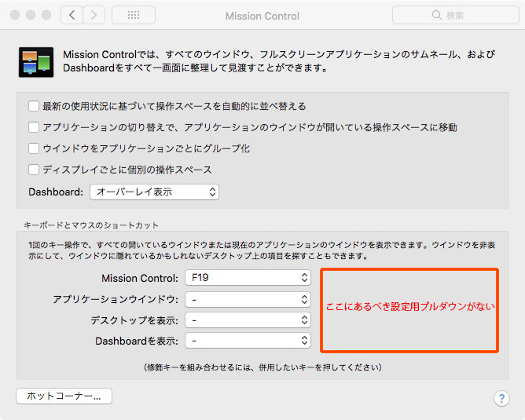The image size is (525, 420).
Task: Open help with the question mark button
Action: 501,398
